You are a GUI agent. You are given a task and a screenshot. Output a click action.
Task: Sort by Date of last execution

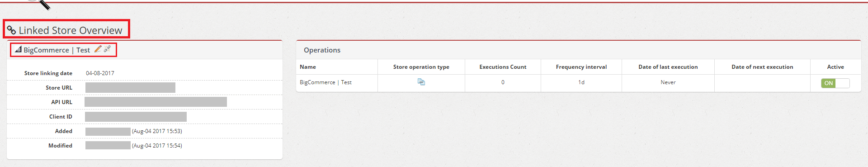[x=668, y=67]
